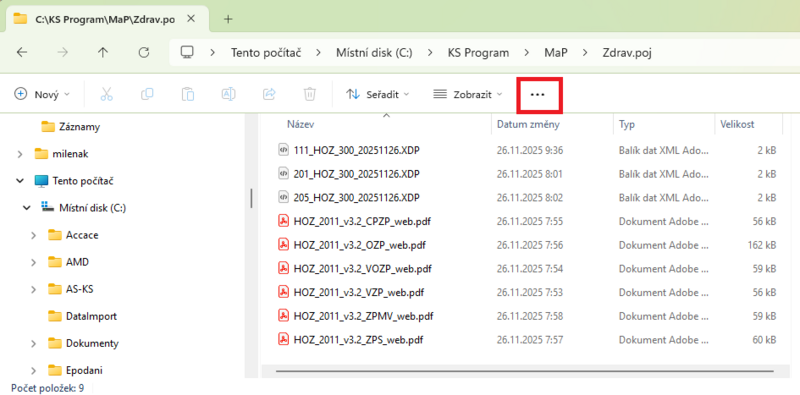Expand the Epodani folder node

(34, 371)
